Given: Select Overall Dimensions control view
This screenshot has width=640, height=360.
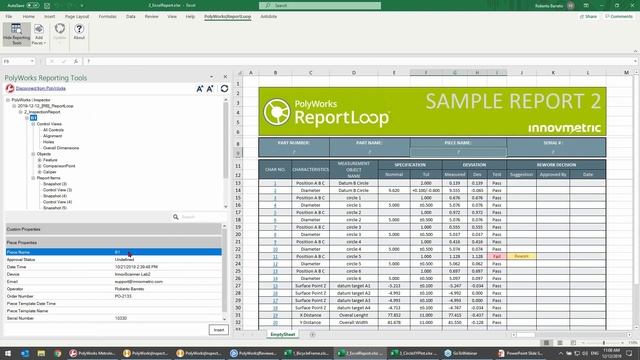Looking at the screenshot, I should point(61,148).
